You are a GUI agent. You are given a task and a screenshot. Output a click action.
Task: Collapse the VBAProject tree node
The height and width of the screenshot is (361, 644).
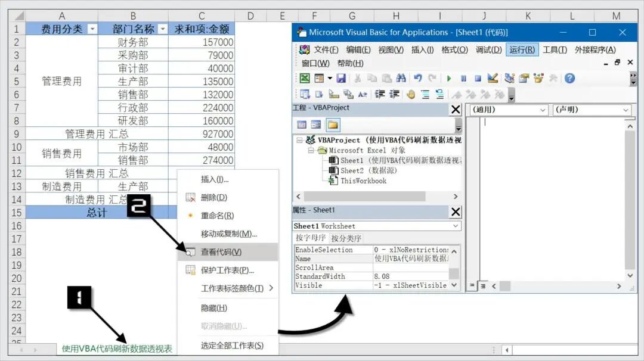pos(299,140)
